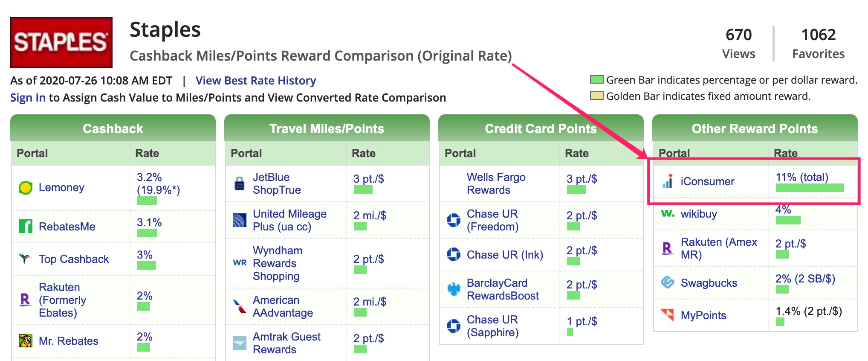Click the Mr. Rebates mascot icon

click(x=26, y=341)
